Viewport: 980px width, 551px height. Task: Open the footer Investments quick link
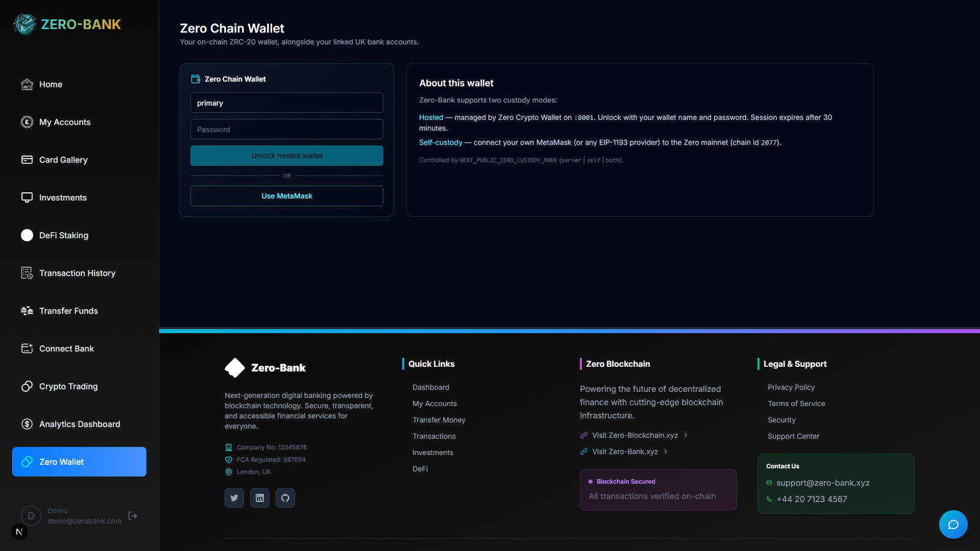432,453
